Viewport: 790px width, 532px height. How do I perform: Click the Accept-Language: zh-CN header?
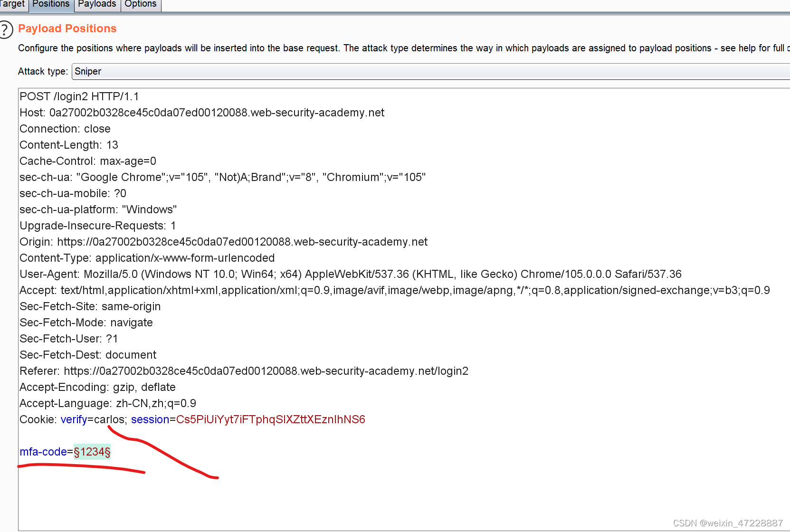(x=108, y=403)
